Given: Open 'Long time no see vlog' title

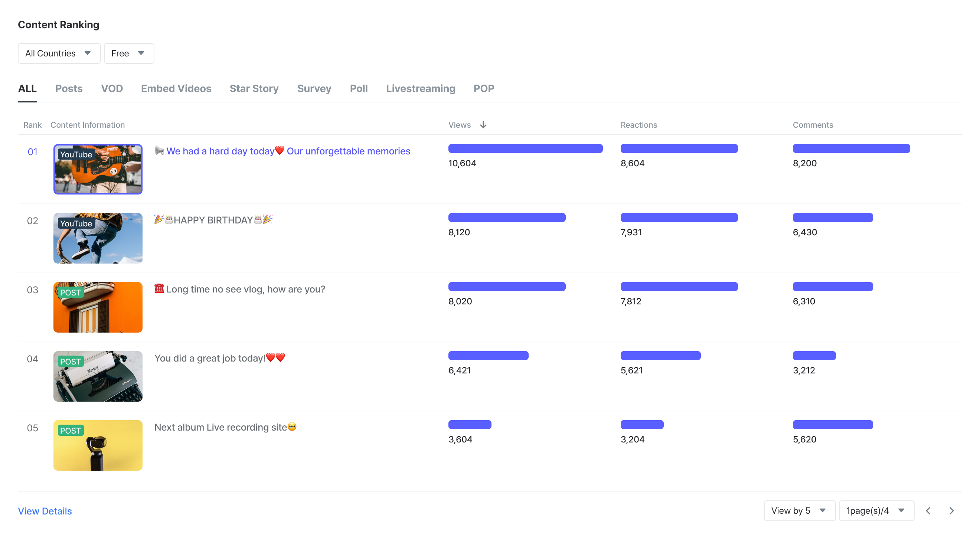Looking at the screenshot, I should (x=240, y=289).
